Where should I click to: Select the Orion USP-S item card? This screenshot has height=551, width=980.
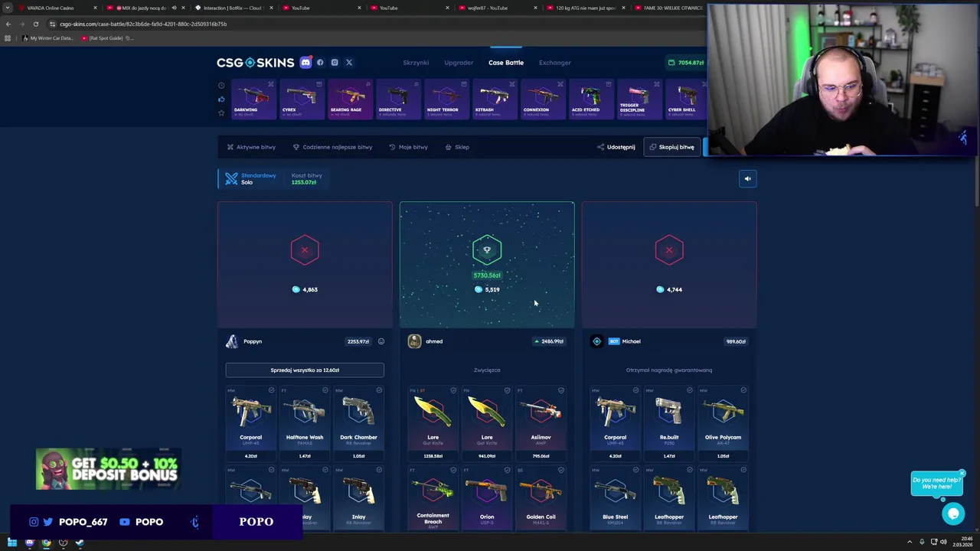[487, 499]
